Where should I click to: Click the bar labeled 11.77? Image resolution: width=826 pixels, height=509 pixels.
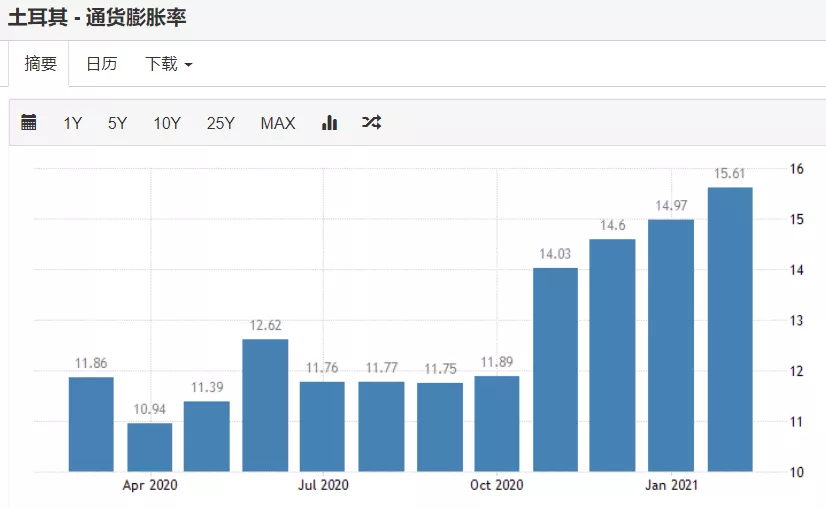pos(381,427)
